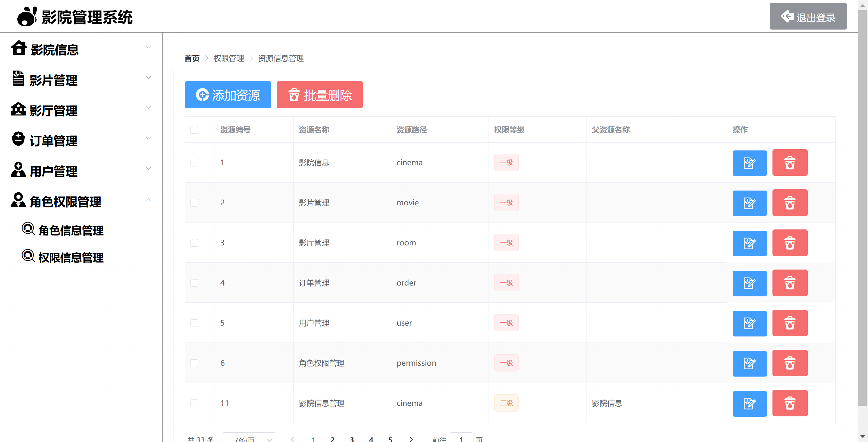The image size is (868, 442).
Task: Open the 角色信息管理 submenu item
Action: point(71,231)
